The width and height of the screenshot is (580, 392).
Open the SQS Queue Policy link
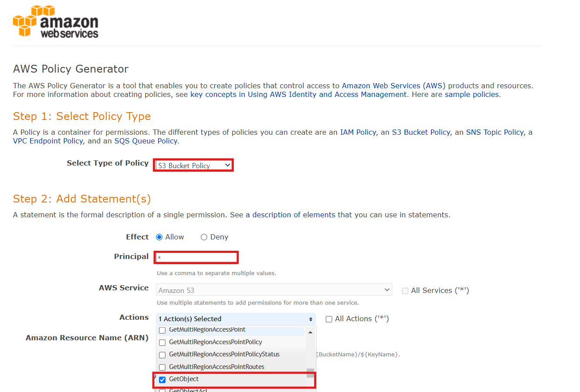pyautogui.click(x=146, y=141)
